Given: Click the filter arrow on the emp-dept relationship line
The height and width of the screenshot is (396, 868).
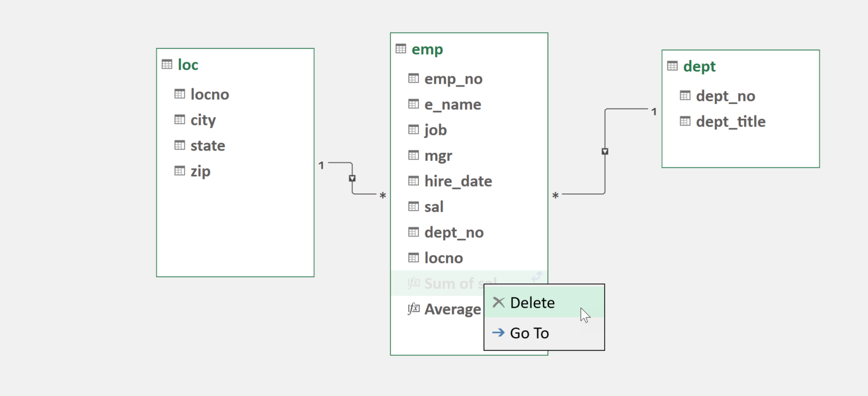Looking at the screenshot, I should tap(605, 151).
